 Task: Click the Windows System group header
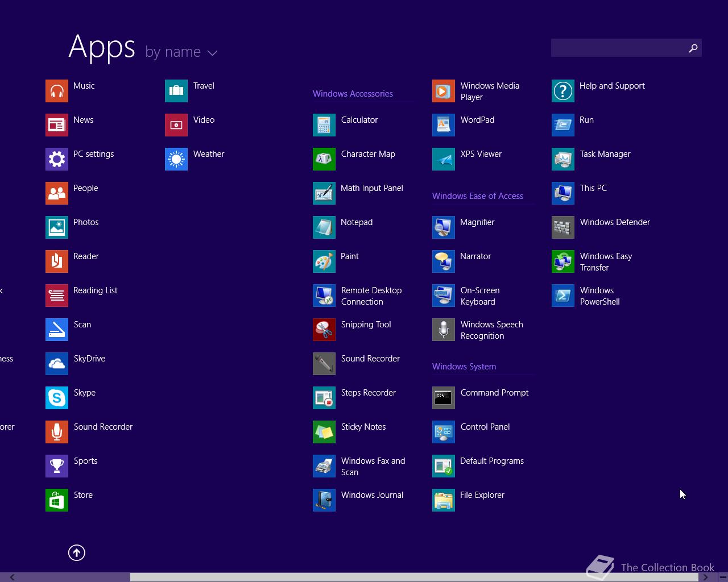click(x=464, y=367)
